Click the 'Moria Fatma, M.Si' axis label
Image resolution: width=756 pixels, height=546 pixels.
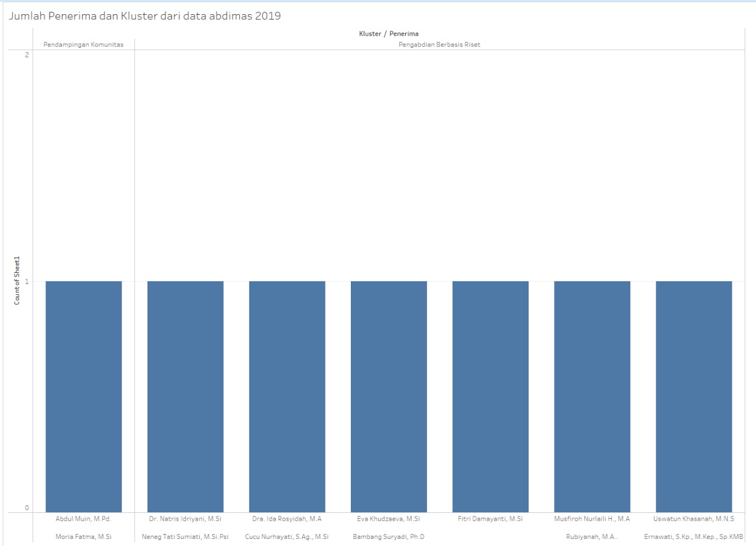(x=84, y=537)
